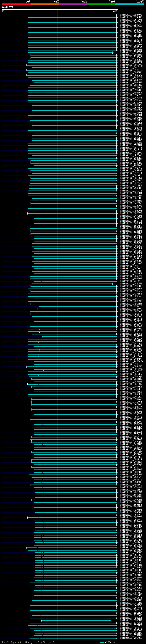Viewport: 146px width, 644px height.
Task: Pick the UniRef100_P29305 hit label
Action: click(x=131, y=296)
